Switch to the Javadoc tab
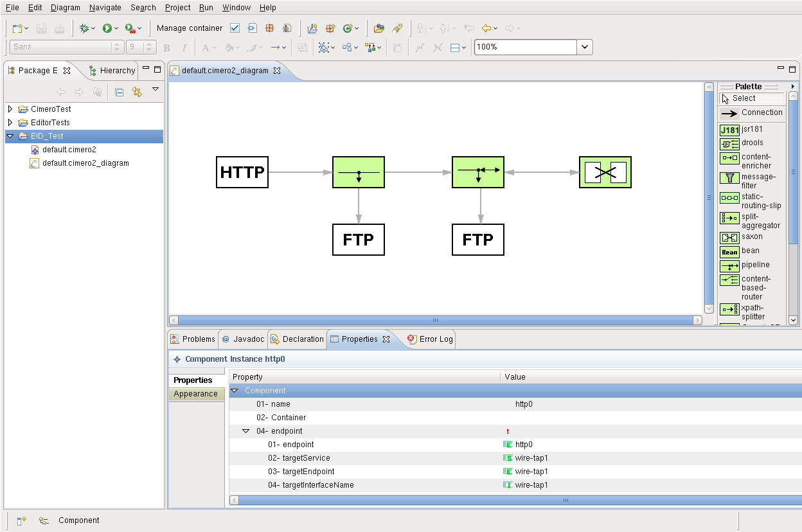 (243, 339)
